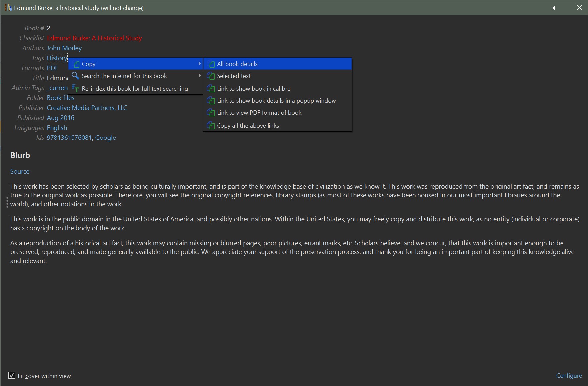The height and width of the screenshot is (386, 588).
Task: Click the Admin Tags field label
Action: [x=28, y=88]
